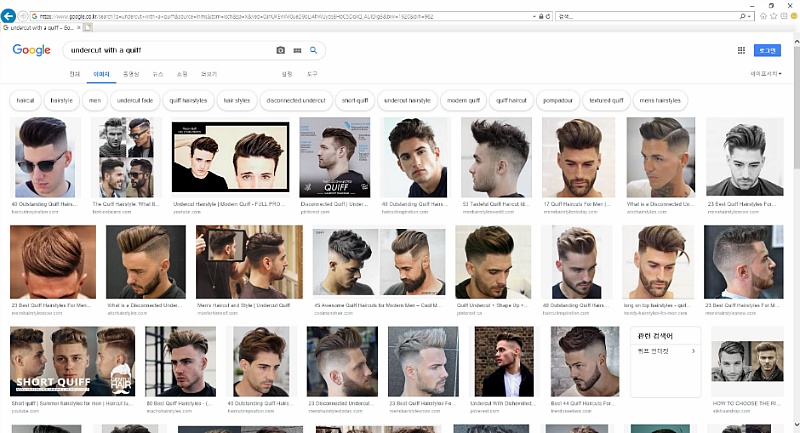This screenshot has width=800, height=433.
Task: Click the browser Back arrow button
Action: (x=8, y=16)
